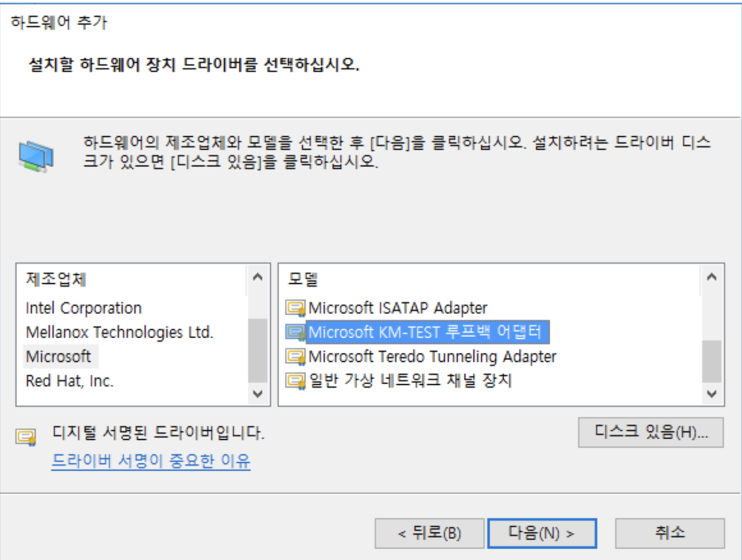Cancel the wizard with 취소 button
The image size is (742, 560).
coord(670,533)
